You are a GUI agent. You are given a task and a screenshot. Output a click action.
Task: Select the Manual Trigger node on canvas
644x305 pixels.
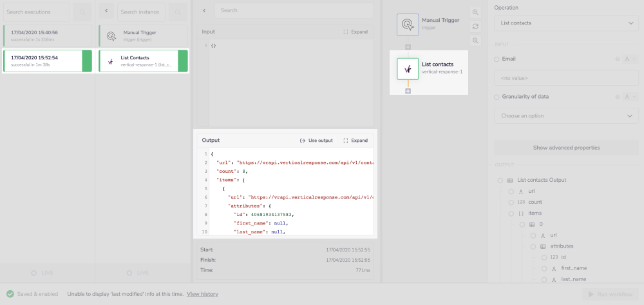408,25
